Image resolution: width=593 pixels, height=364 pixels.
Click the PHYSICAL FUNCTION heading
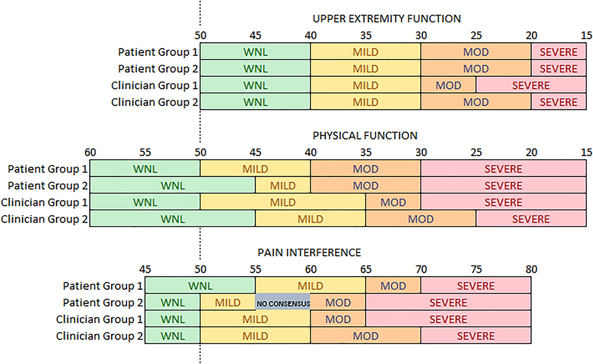[x=365, y=135]
